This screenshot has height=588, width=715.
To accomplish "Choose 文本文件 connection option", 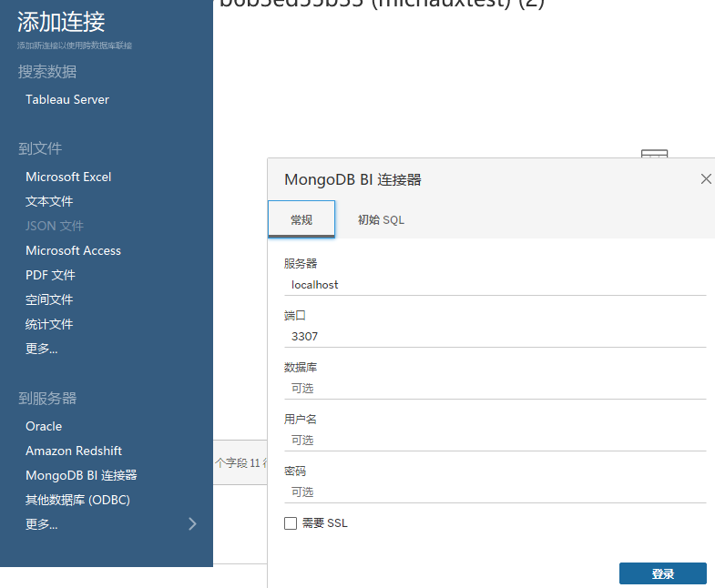I will (x=49, y=201).
